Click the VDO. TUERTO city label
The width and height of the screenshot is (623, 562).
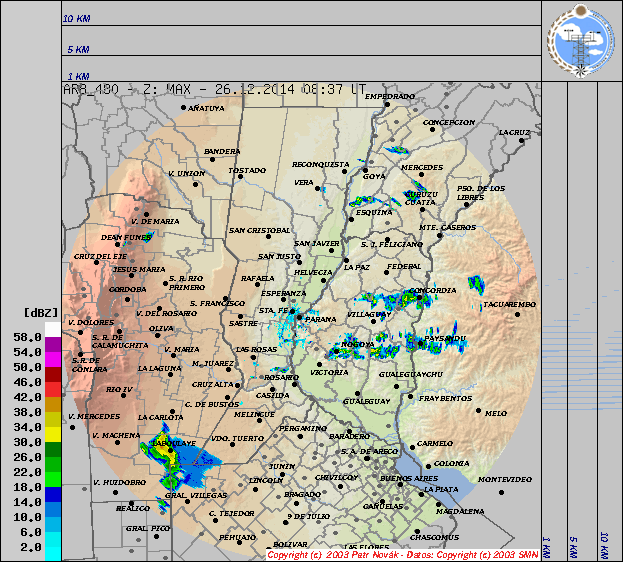tap(237, 438)
